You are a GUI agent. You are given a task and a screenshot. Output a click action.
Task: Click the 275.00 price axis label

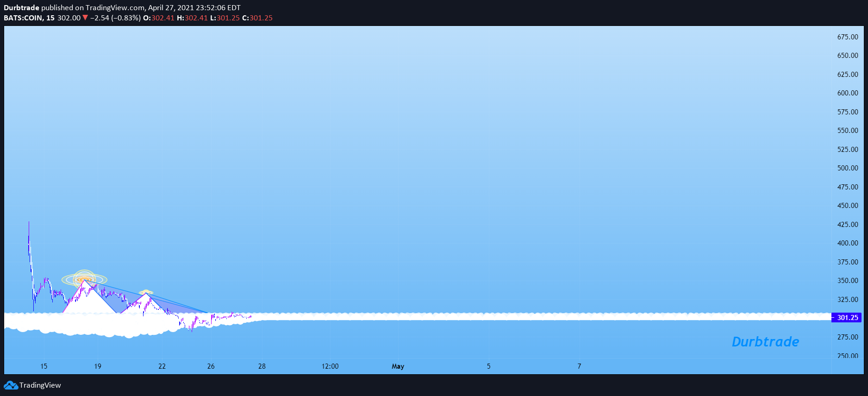point(848,337)
